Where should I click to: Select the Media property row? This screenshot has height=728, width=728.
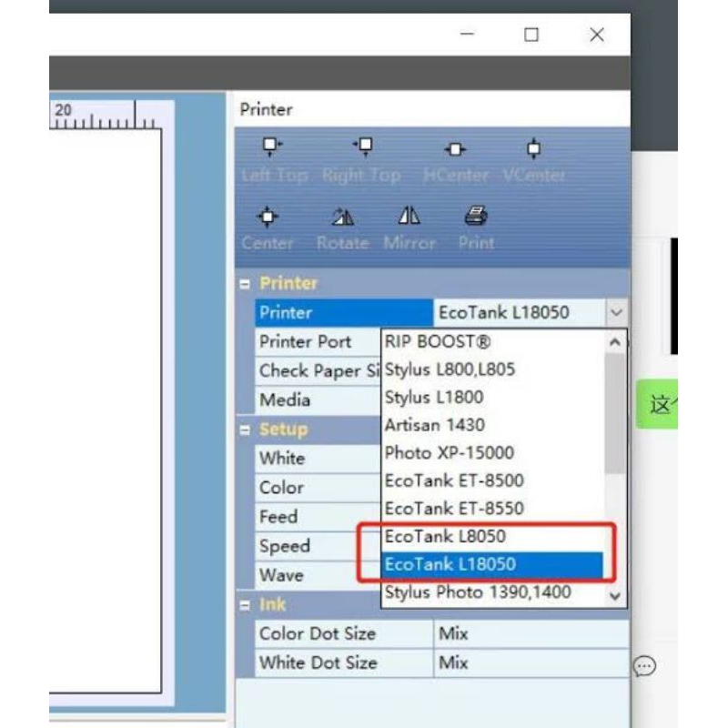tap(318, 400)
